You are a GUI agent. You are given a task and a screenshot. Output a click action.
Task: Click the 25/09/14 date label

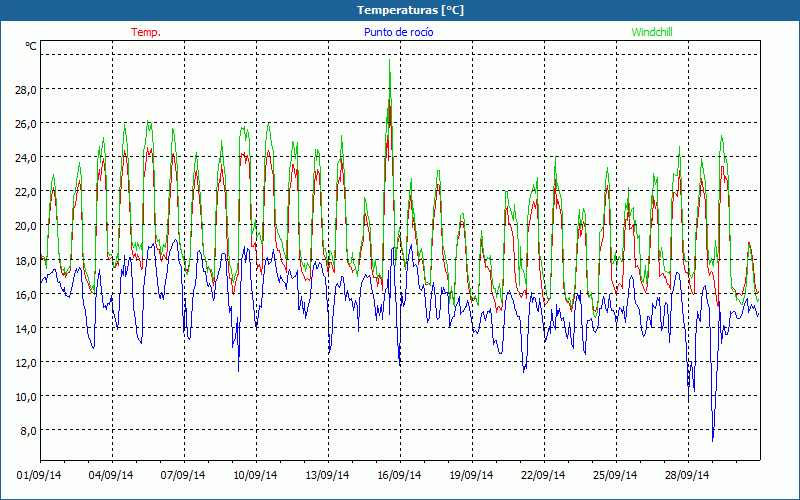(x=615, y=475)
